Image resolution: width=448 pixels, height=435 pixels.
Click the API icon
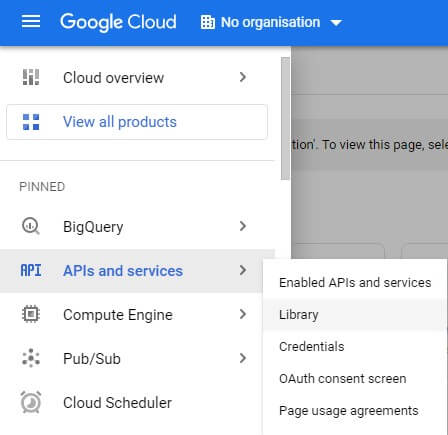[x=31, y=270]
